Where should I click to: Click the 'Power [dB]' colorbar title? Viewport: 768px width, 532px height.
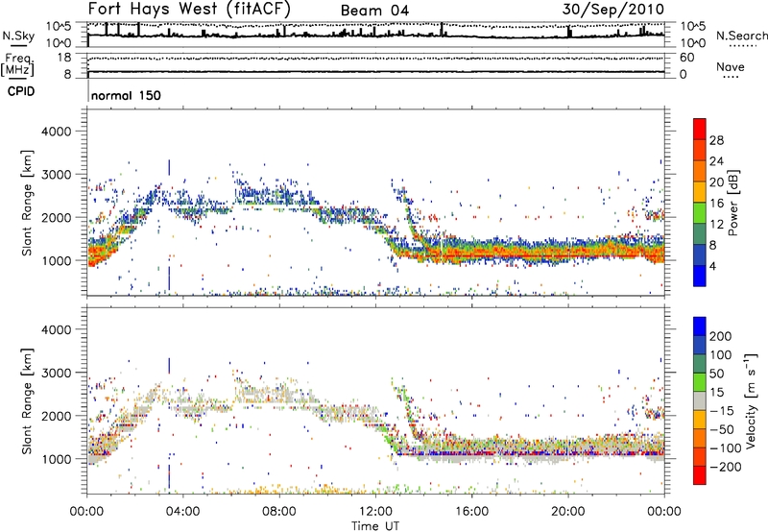pos(732,203)
